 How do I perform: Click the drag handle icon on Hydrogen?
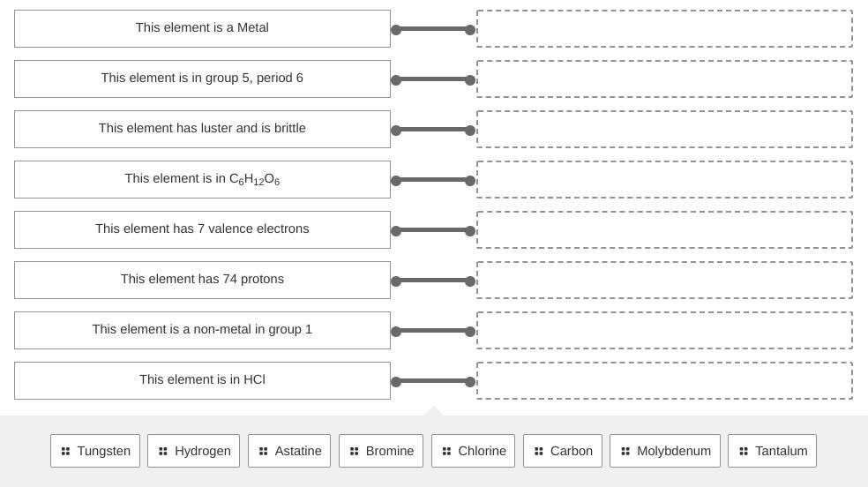pos(163,451)
